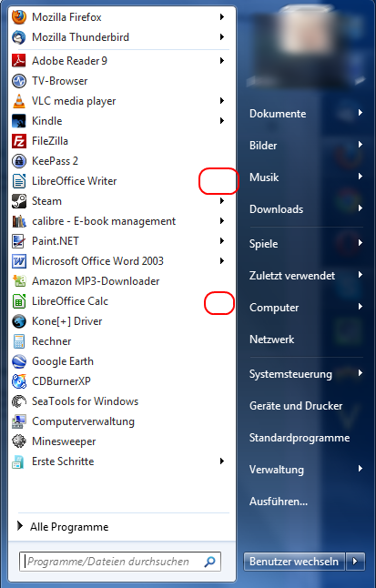Open the Rechner calculator icon
This screenshot has width=376, height=588.
(19, 341)
